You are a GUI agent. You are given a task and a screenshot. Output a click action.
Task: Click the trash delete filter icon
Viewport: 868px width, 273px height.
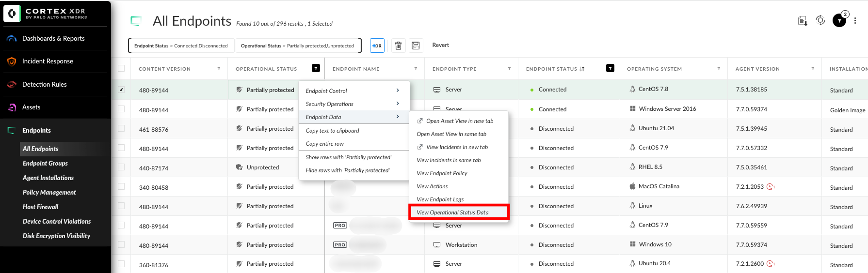tap(398, 45)
